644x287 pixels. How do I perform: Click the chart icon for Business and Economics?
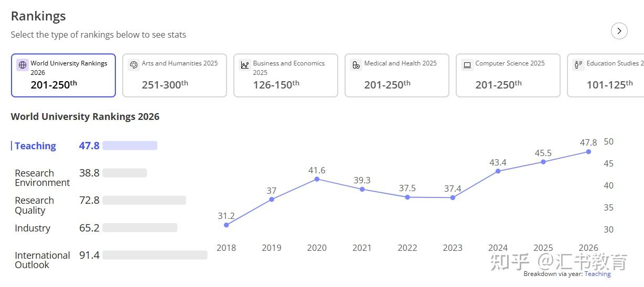tap(244, 65)
